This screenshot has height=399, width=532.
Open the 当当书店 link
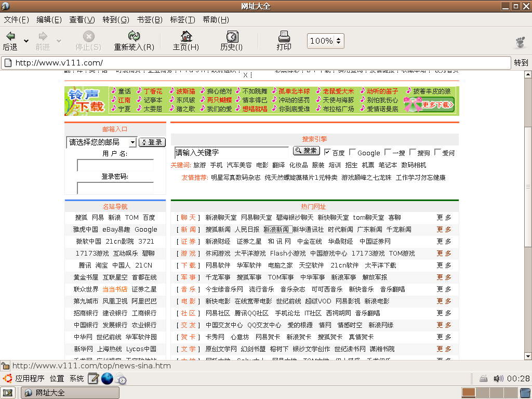tap(115, 289)
